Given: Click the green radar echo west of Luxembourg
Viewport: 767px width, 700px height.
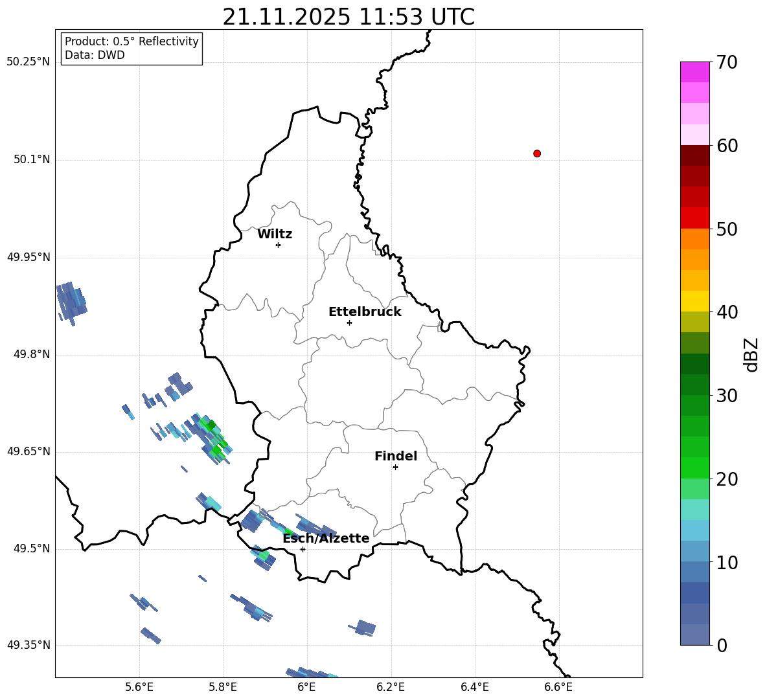Looking at the screenshot, I should click(211, 439).
